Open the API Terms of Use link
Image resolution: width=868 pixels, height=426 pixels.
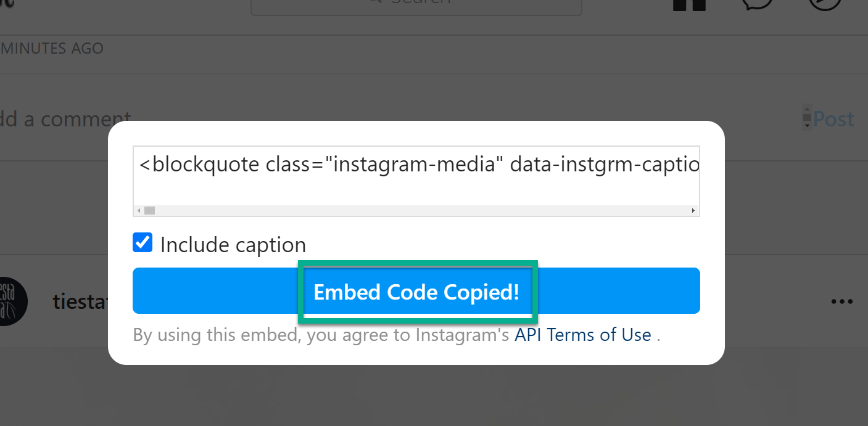coord(583,335)
